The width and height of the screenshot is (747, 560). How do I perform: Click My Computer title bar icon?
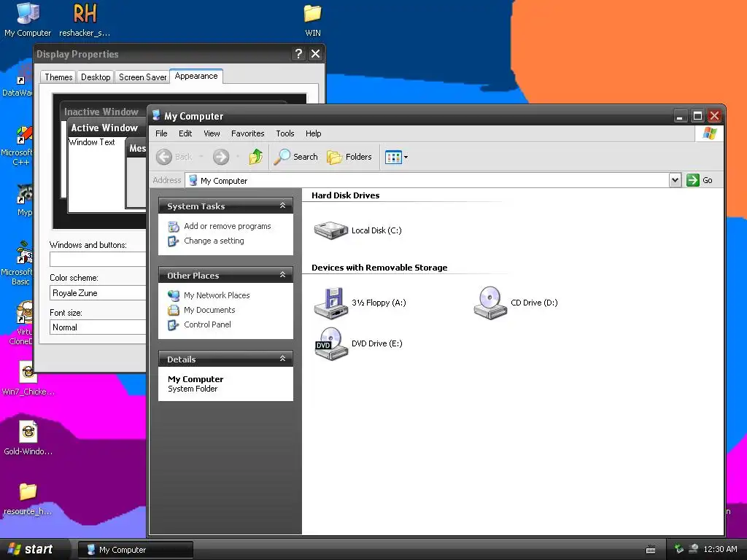tap(156, 115)
